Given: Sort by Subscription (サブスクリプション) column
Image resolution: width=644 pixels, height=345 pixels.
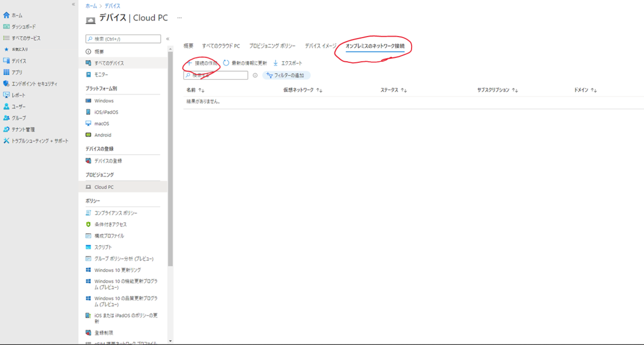Looking at the screenshot, I should click(515, 90).
